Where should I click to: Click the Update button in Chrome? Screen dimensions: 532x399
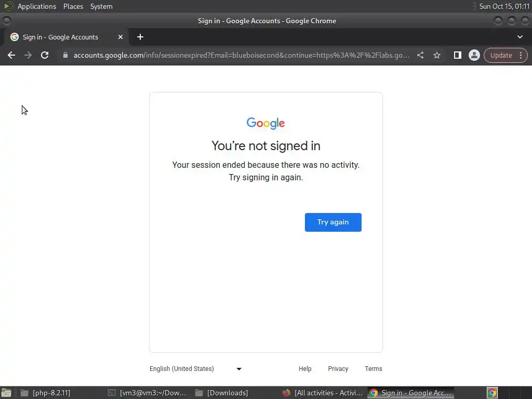pyautogui.click(x=501, y=55)
